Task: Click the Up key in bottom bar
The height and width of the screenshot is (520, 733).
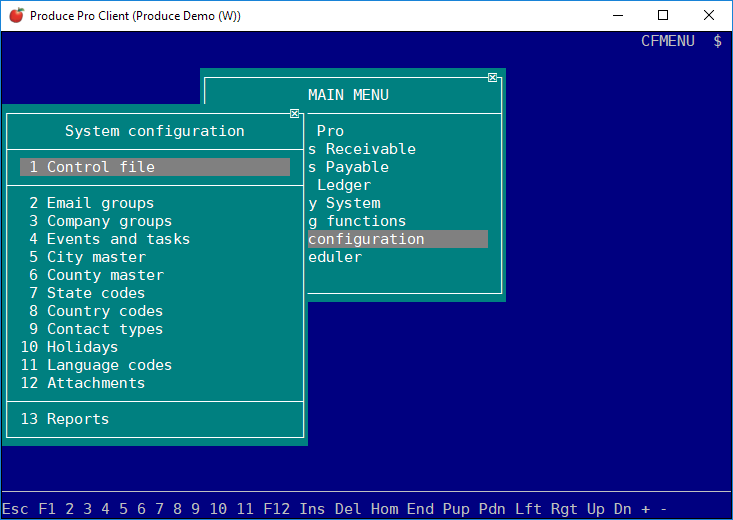Action: click(x=596, y=509)
